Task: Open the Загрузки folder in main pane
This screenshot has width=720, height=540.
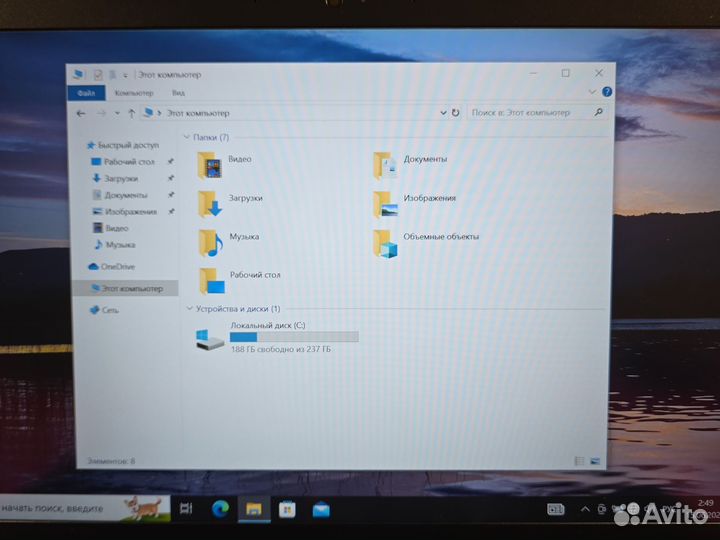Action: 231,203
